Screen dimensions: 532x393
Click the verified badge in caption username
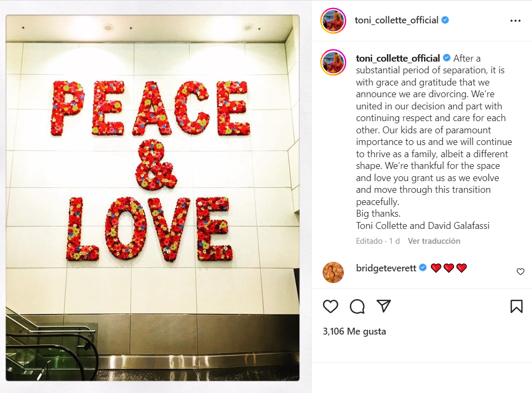pyautogui.click(x=447, y=58)
